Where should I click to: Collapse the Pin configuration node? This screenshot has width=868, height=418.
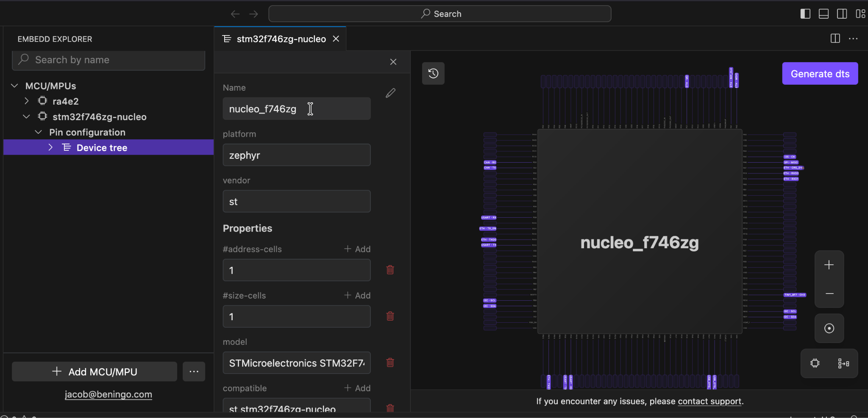pos(39,132)
